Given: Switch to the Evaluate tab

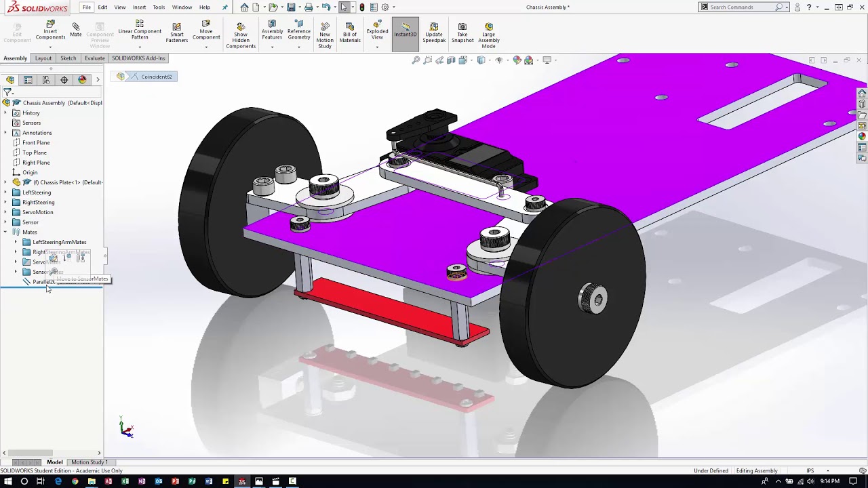Looking at the screenshot, I should click(x=94, y=58).
